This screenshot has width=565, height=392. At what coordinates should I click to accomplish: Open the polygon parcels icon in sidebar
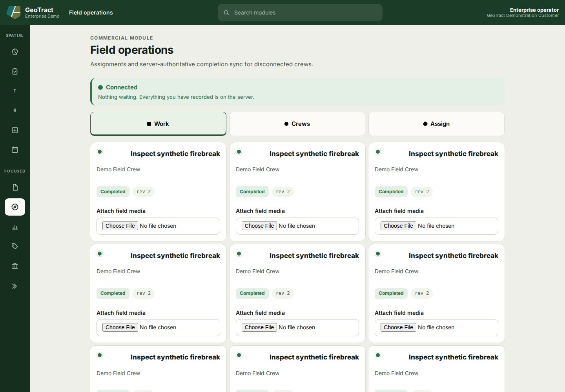click(x=15, y=52)
